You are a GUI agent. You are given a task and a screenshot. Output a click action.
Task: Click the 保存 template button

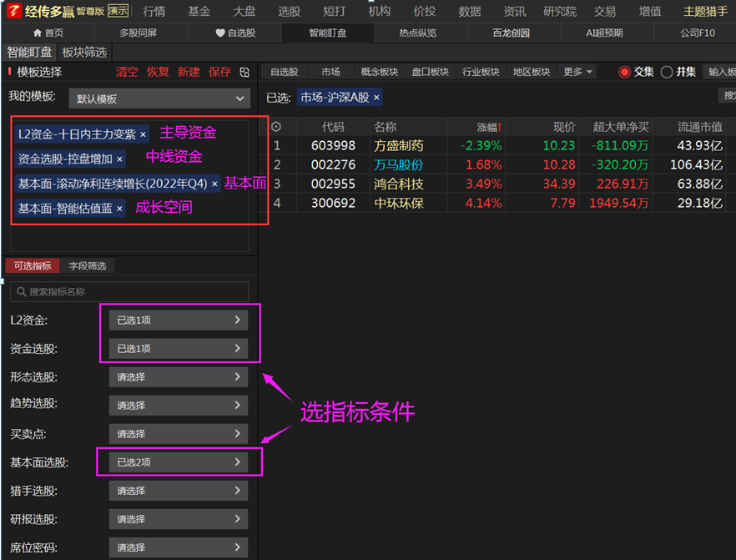[x=219, y=72]
